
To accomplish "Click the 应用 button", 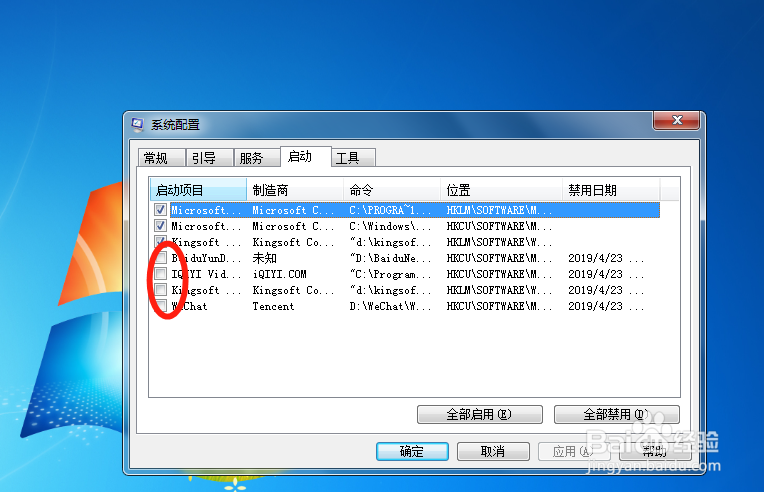I will pyautogui.click(x=574, y=452).
